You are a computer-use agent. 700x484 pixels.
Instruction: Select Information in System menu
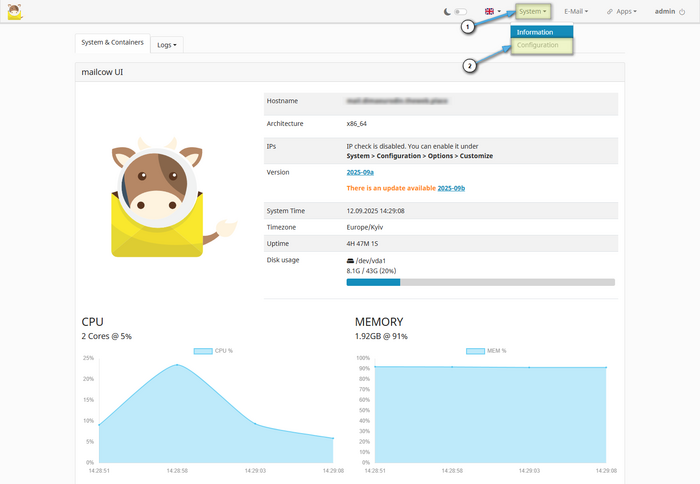click(x=542, y=32)
